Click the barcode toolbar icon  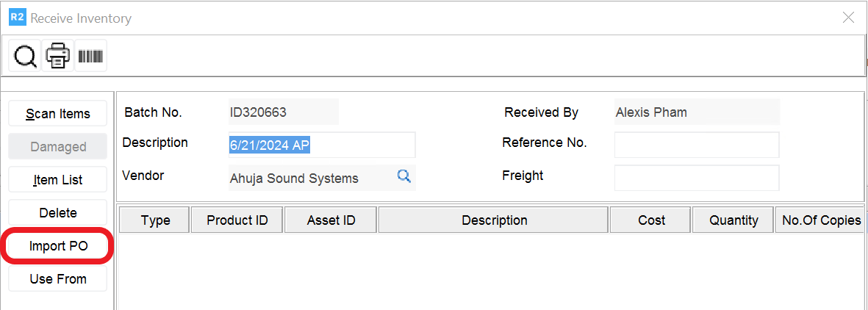(90, 56)
